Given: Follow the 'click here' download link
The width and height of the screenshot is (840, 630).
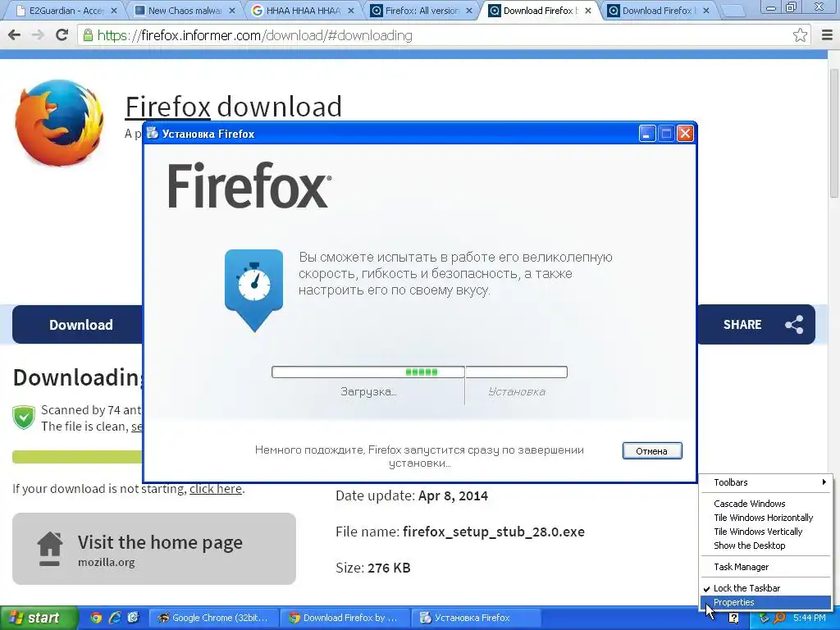Looking at the screenshot, I should [216, 489].
